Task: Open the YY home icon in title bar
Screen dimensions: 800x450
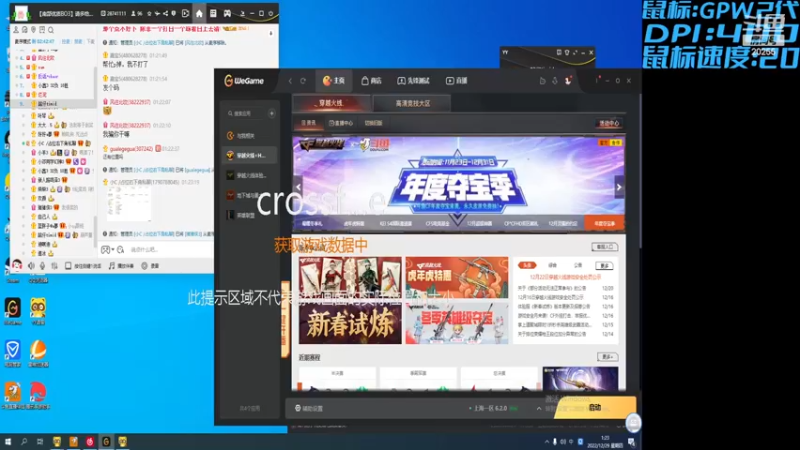Action: (199, 13)
